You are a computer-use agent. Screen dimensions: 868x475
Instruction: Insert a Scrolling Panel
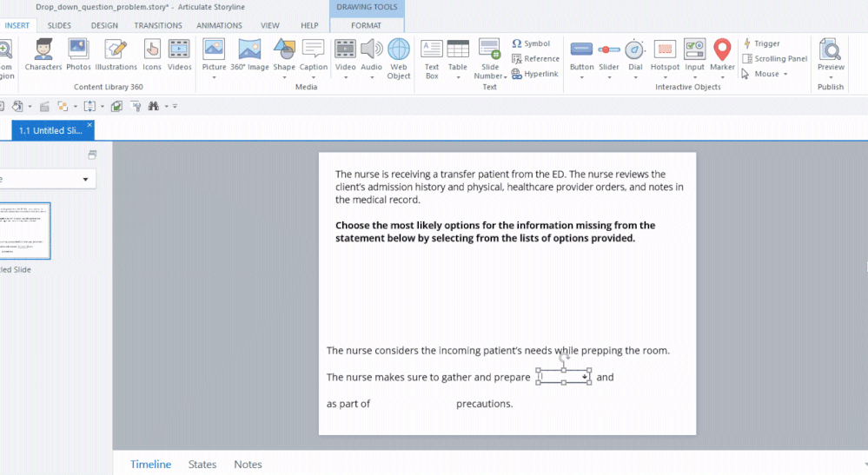coord(774,58)
